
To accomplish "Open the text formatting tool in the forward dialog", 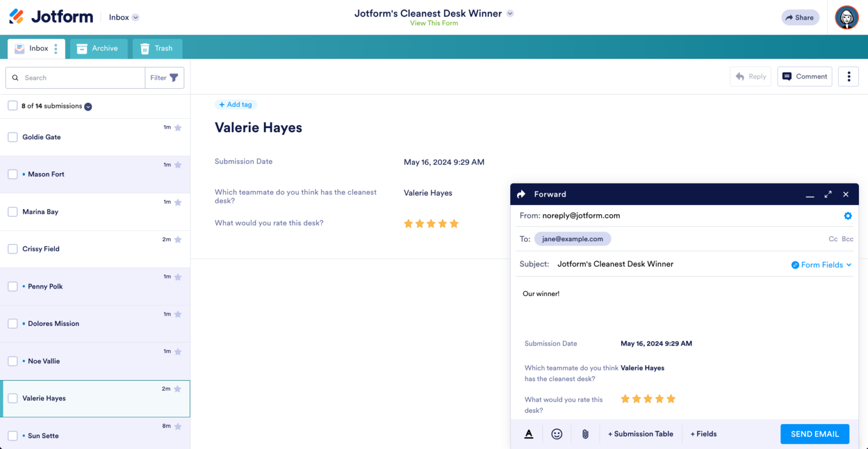I will [x=528, y=434].
